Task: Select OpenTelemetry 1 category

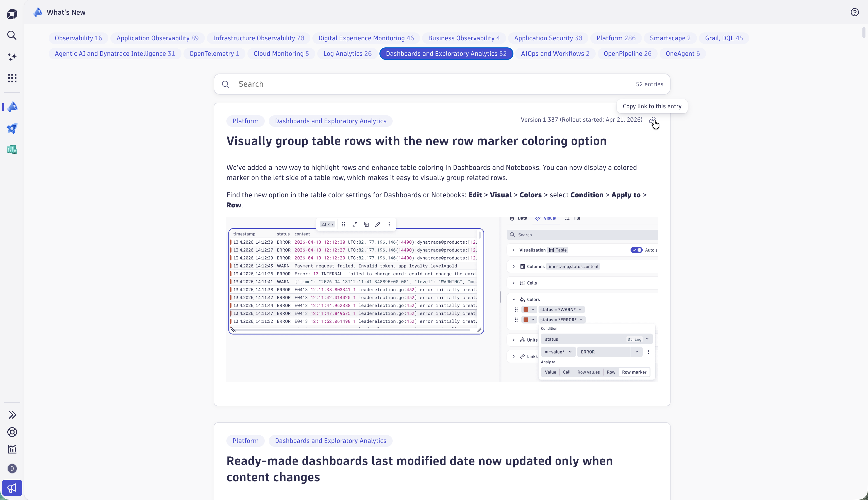Action: click(214, 53)
